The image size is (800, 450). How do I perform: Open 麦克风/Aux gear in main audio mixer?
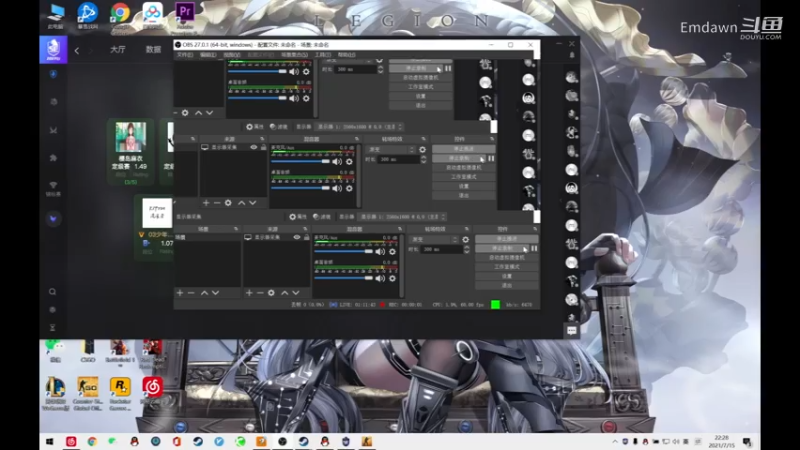click(392, 252)
